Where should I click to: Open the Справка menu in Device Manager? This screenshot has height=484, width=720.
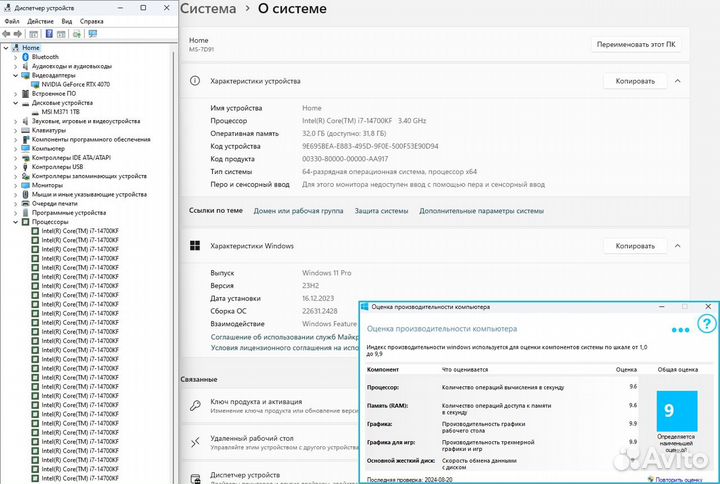coord(91,20)
